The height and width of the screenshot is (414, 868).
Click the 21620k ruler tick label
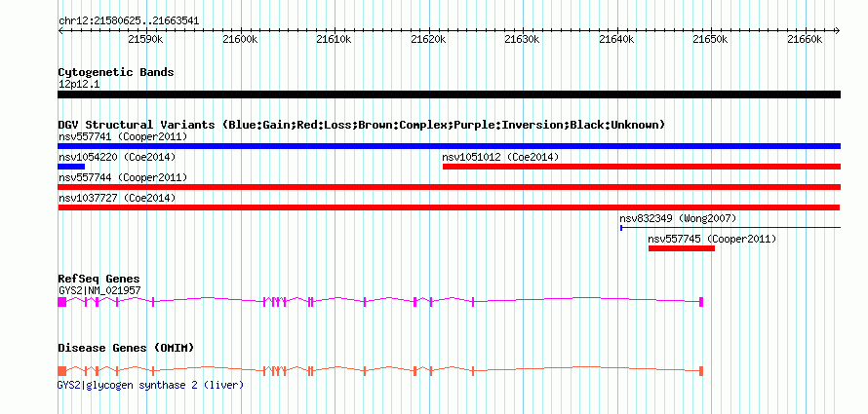click(x=428, y=40)
